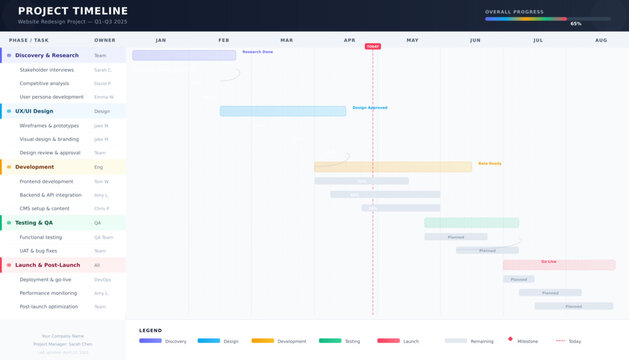Click the blue UX/UI Design Gantt bar

283,111
